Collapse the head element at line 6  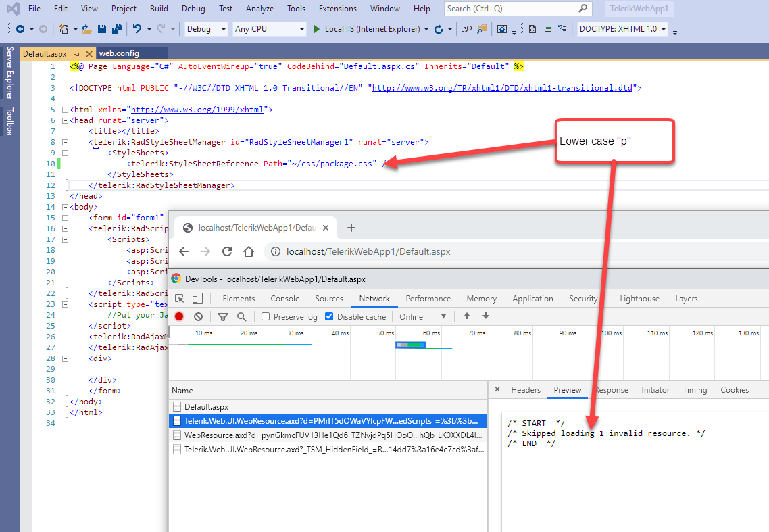click(x=65, y=120)
